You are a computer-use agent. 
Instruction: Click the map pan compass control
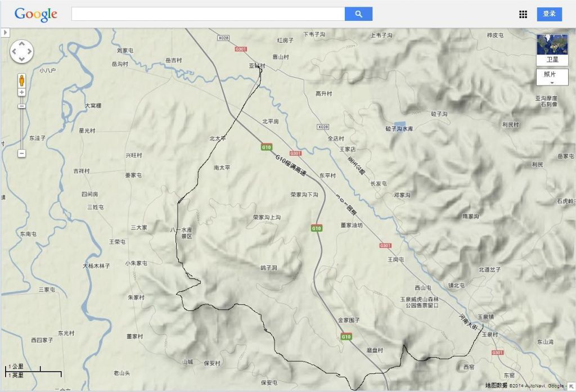coord(22,51)
